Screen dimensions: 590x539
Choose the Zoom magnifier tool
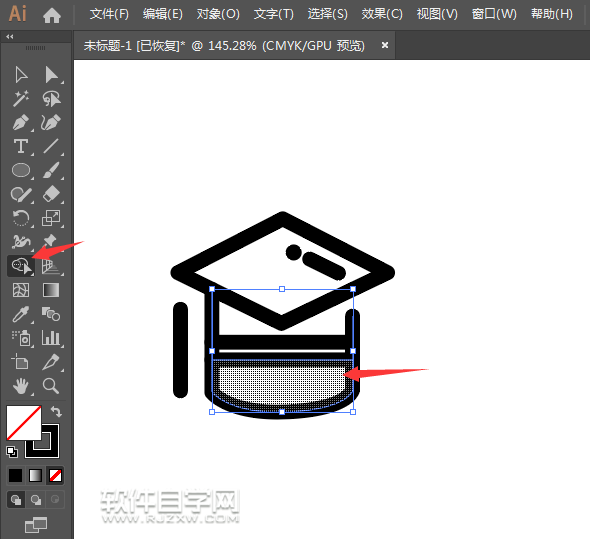[51, 386]
